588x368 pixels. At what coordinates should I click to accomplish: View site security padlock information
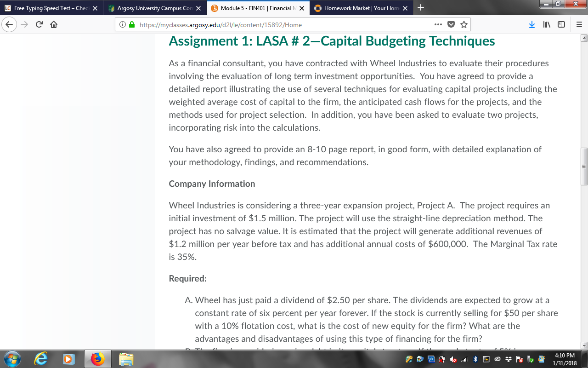(x=132, y=25)
